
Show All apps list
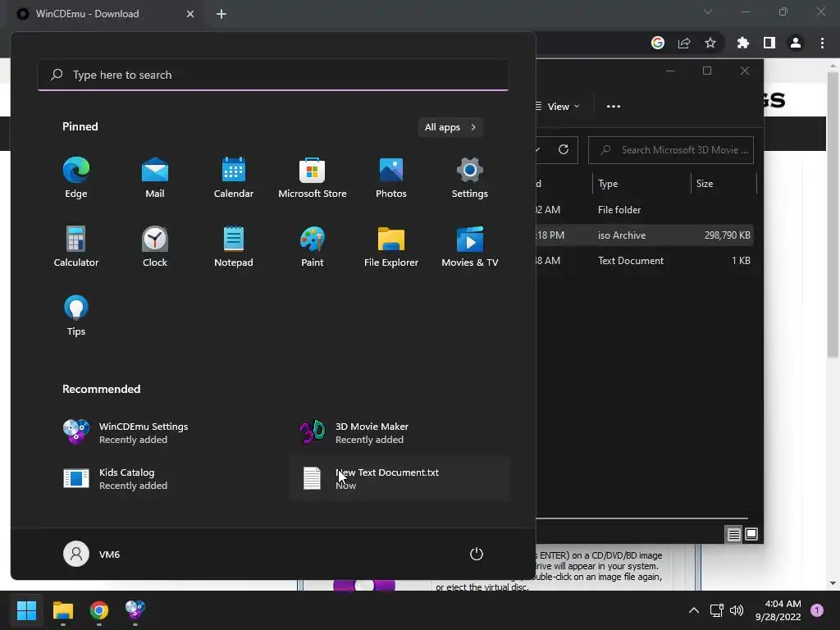[450, 127]
